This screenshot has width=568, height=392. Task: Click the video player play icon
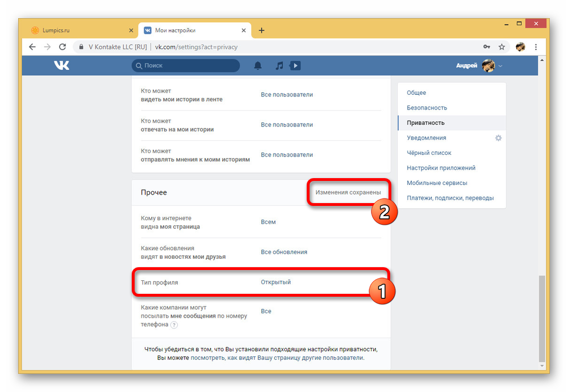coord(295,66)
